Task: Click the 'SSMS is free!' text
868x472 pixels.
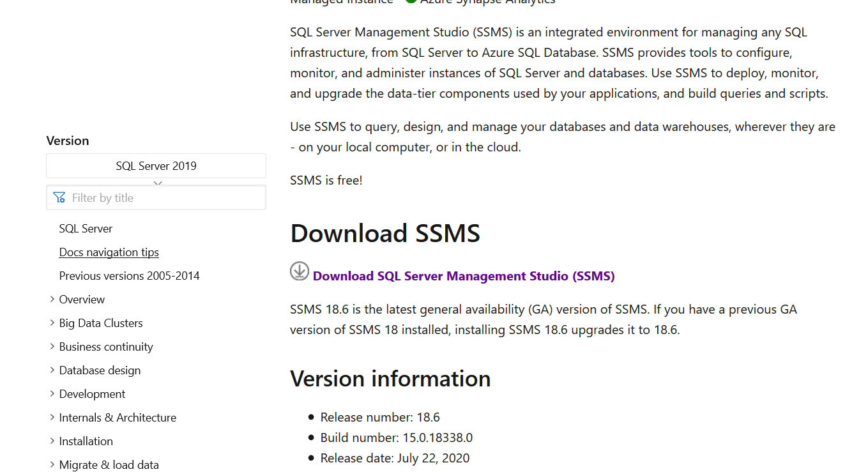Action: (326, 180)
